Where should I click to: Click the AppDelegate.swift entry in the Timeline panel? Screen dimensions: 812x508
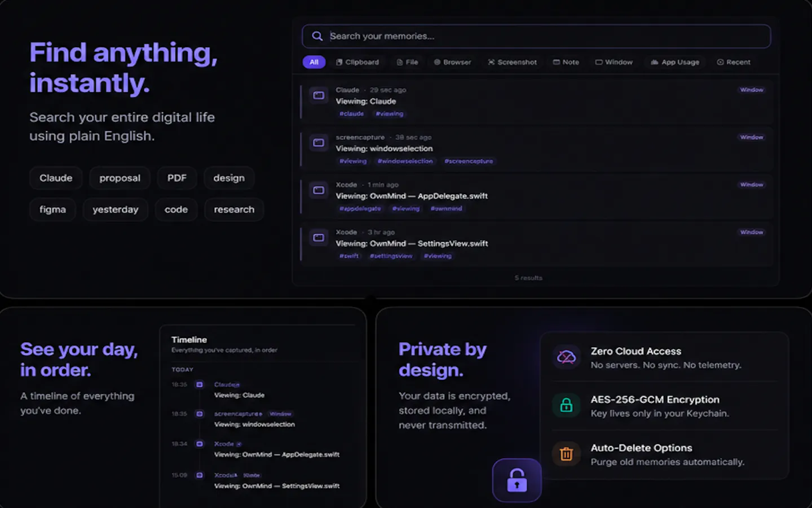(277, 454)
